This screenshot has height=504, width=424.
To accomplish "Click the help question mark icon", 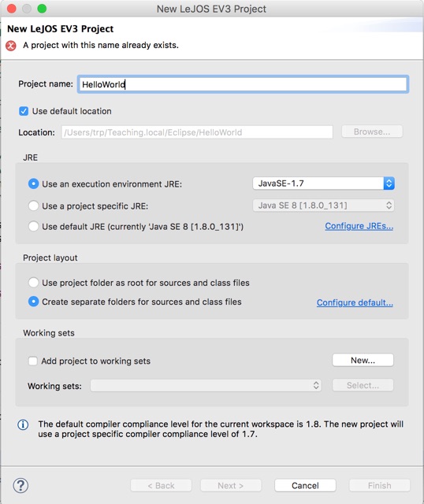I will click(x=21, y=485).
